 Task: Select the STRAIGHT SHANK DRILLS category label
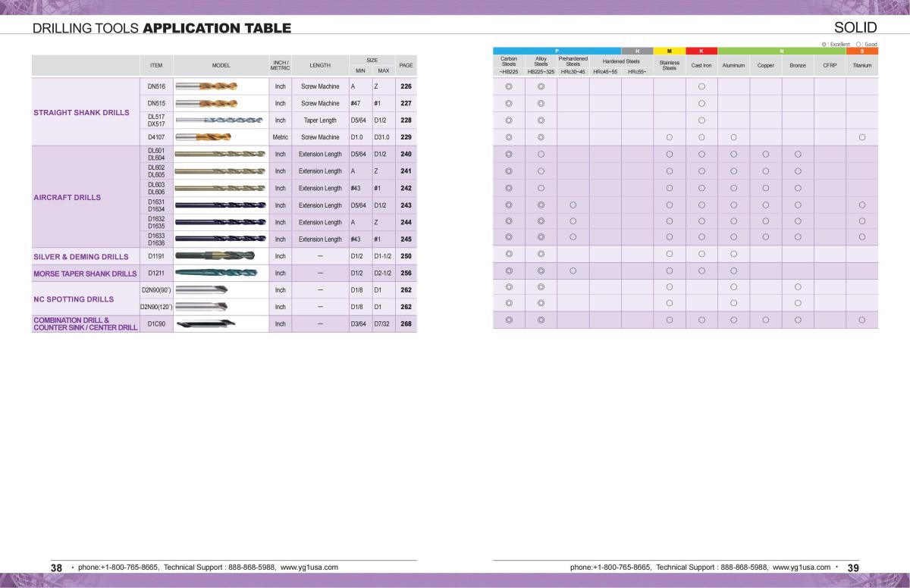click(x=81, y=112)
